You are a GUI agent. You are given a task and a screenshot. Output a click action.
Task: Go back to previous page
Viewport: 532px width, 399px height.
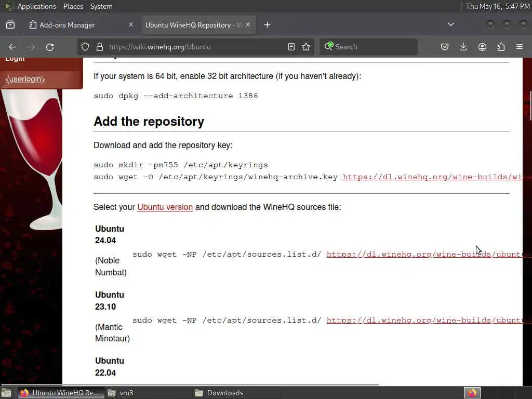[12, 47]
